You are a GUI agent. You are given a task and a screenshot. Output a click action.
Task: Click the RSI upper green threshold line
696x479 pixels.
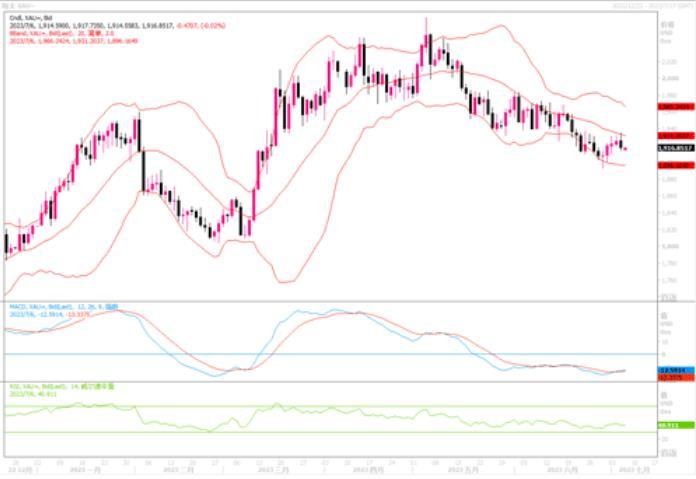pyautogui.click(x=300, y=406)
